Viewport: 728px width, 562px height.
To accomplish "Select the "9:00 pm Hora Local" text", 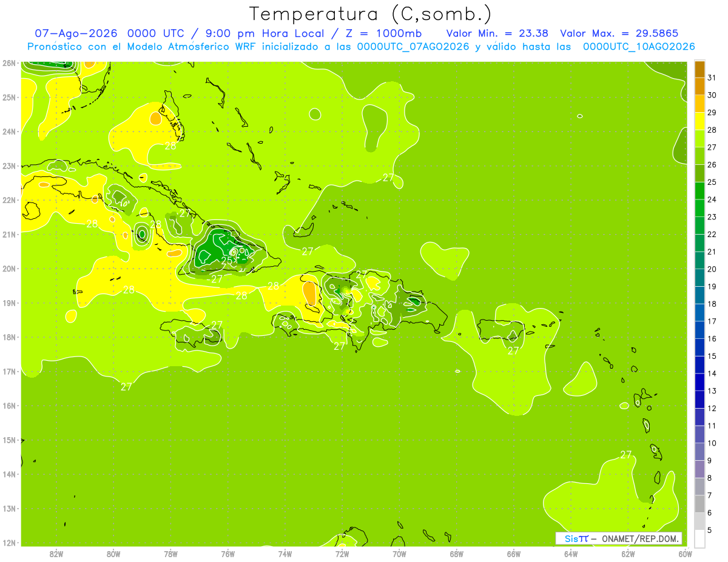I will tap(265, 34).
